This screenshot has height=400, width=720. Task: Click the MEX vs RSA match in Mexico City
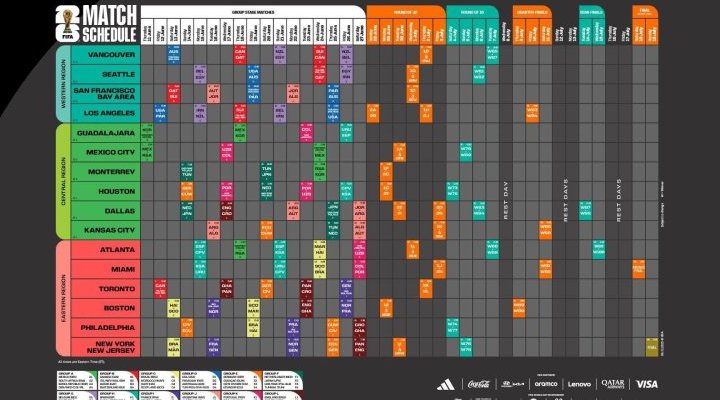coord(147,152)
